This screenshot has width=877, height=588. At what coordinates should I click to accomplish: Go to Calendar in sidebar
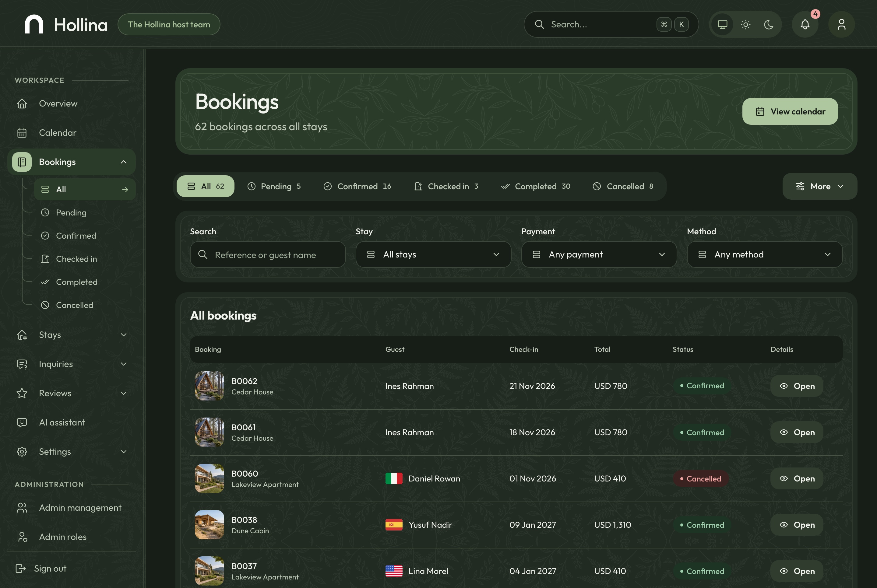tap(71, 133)
